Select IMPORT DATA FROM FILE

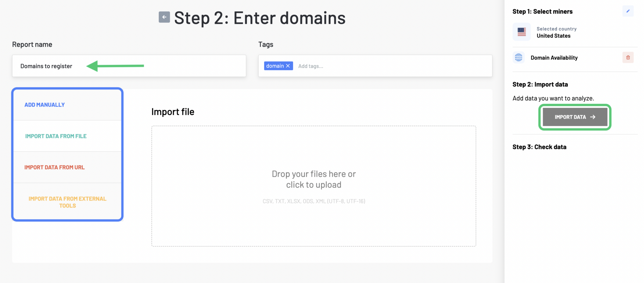(56, 136)
